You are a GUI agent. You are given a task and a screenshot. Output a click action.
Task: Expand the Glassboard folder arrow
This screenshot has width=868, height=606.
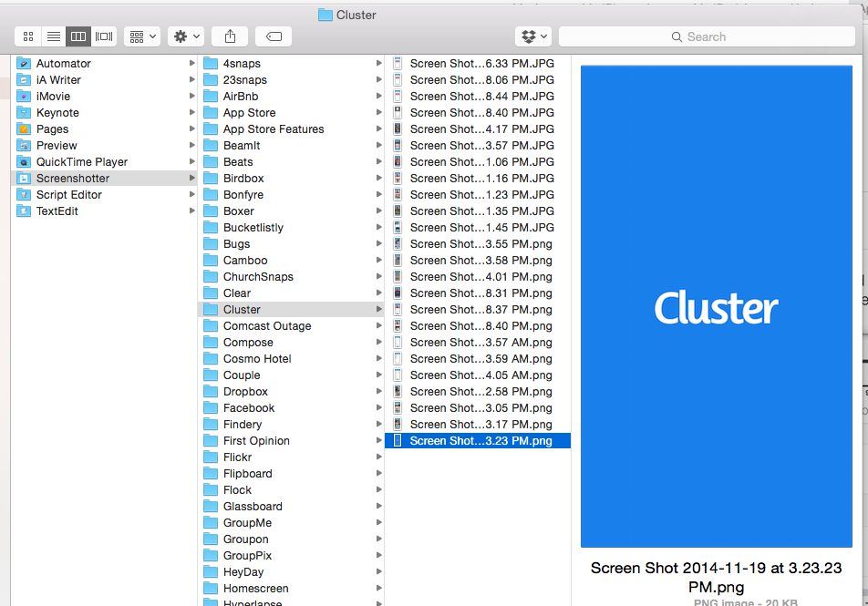tap(378, 506)
